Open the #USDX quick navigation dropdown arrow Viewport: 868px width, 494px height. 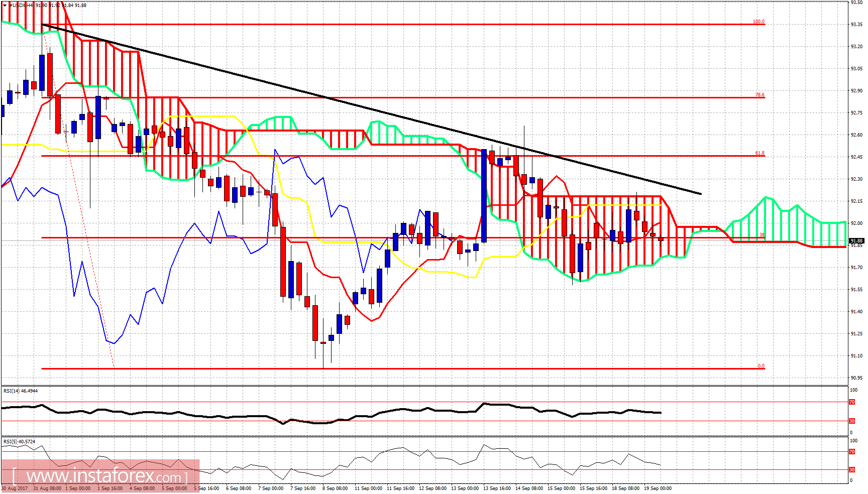point(5,4)
